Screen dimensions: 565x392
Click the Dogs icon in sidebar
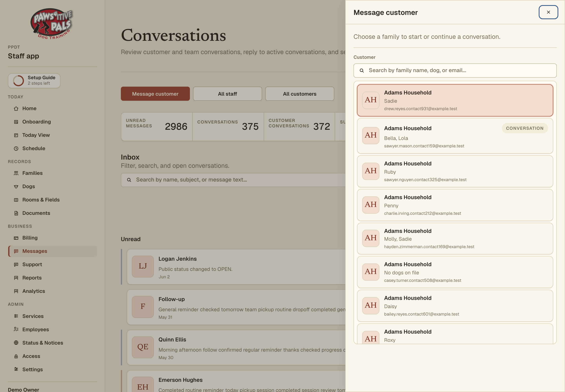coord(16,186)
